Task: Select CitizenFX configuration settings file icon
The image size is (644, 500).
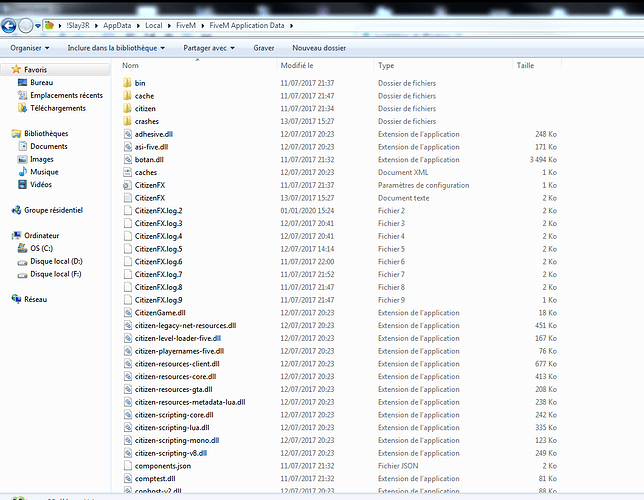Action: [x=128, y=185]
